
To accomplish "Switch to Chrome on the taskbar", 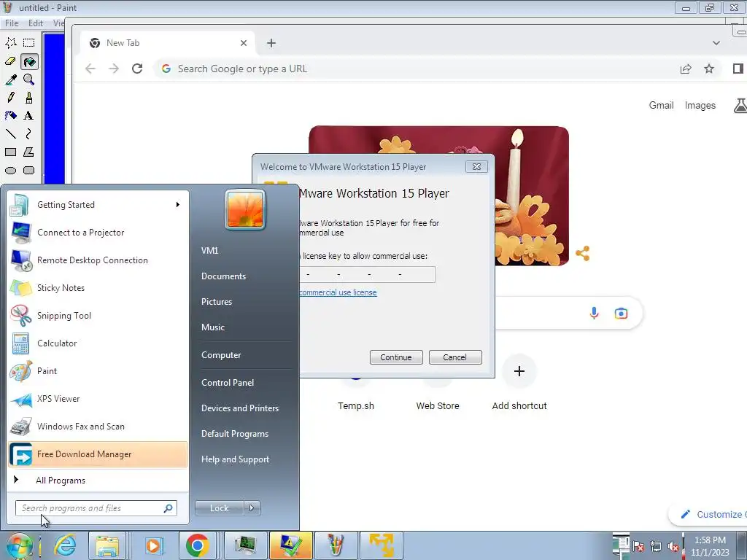I will (197, 545).
